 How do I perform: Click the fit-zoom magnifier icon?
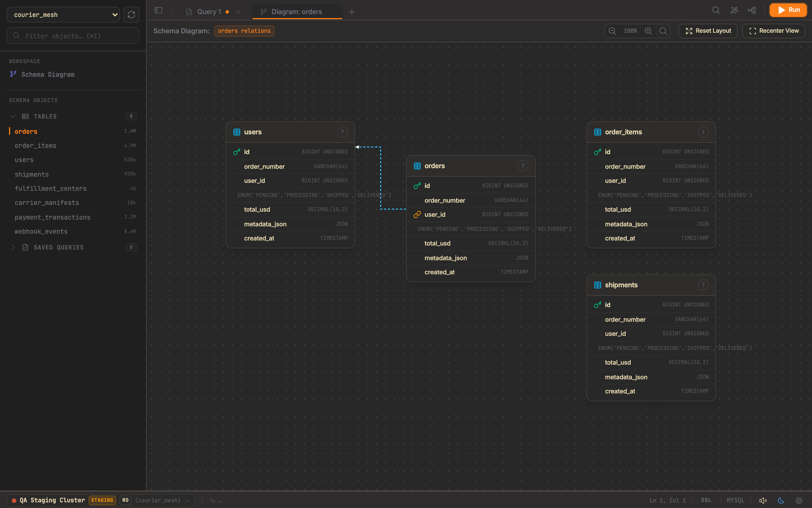[x=663, y=31]
